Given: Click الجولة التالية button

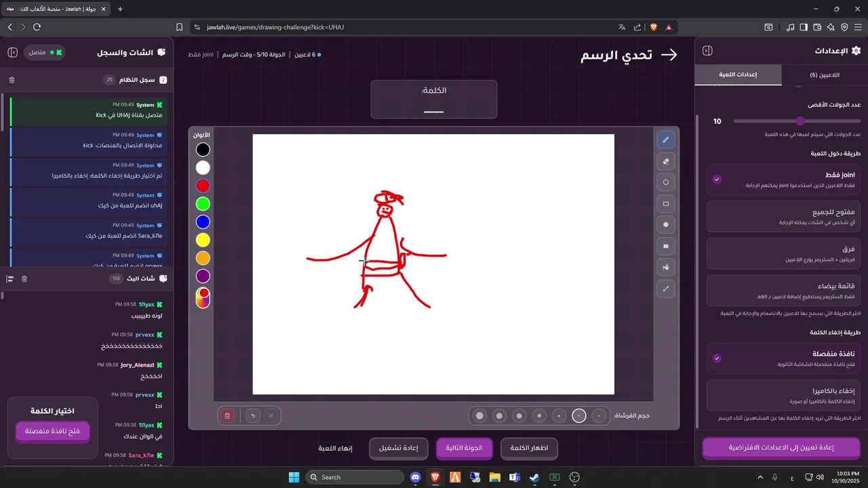Looking at the screenshot, I should 464,448.
